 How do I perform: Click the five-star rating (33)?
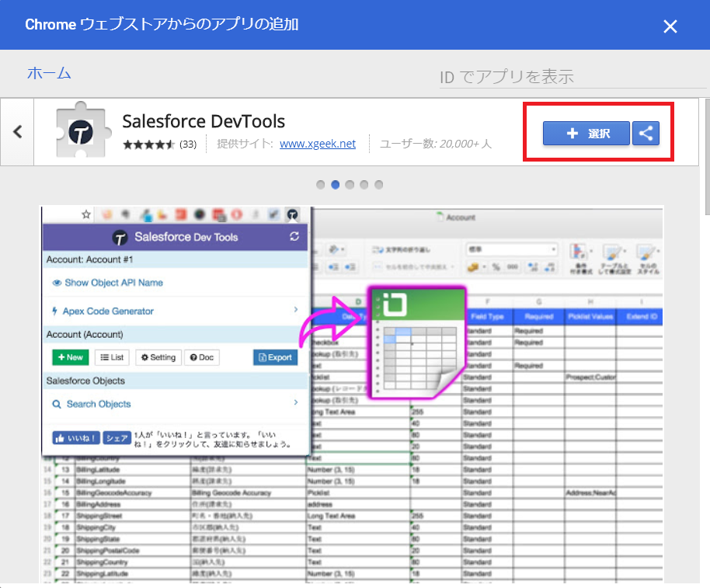pos(159,144)
